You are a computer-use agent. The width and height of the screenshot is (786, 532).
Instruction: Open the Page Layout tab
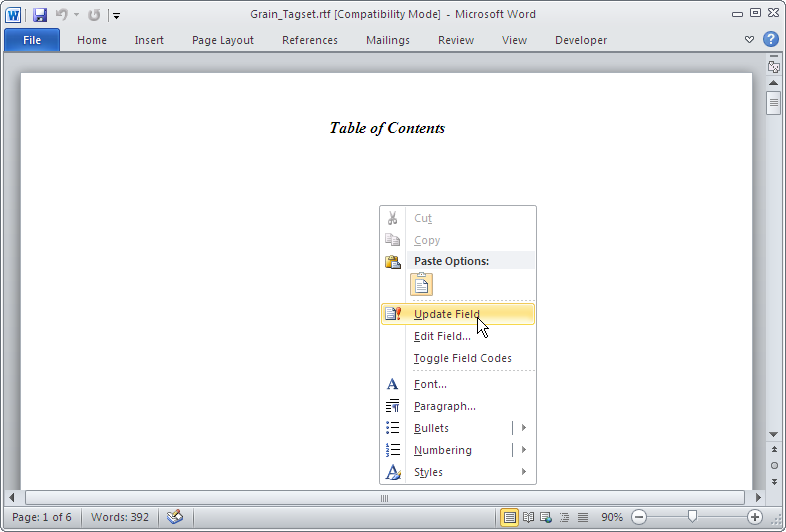[223, 40]
